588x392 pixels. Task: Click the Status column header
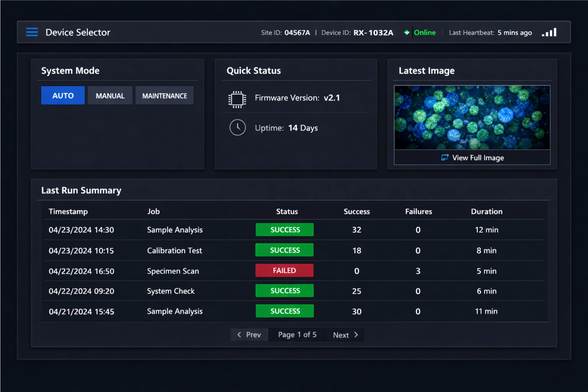[287, 211]
